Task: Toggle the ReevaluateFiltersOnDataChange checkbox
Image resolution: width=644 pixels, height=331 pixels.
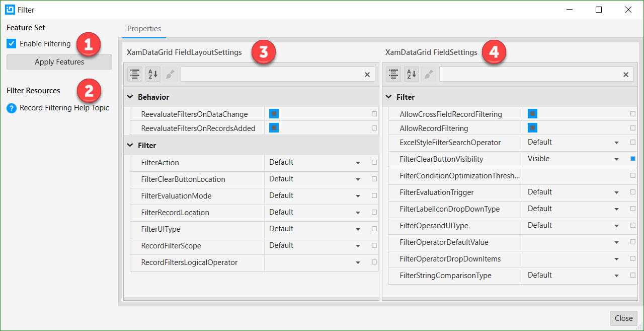Action: [x=274, y=114]
